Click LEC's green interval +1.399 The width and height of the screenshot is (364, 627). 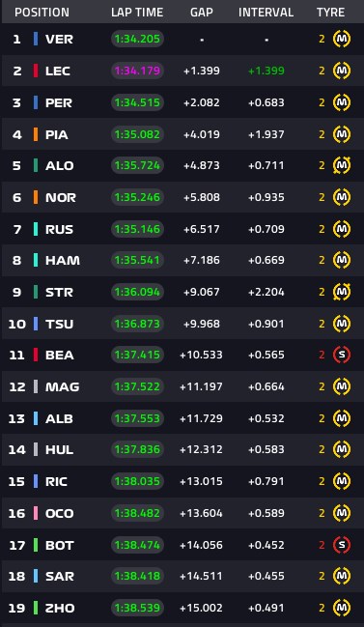(x=266, y=71)
